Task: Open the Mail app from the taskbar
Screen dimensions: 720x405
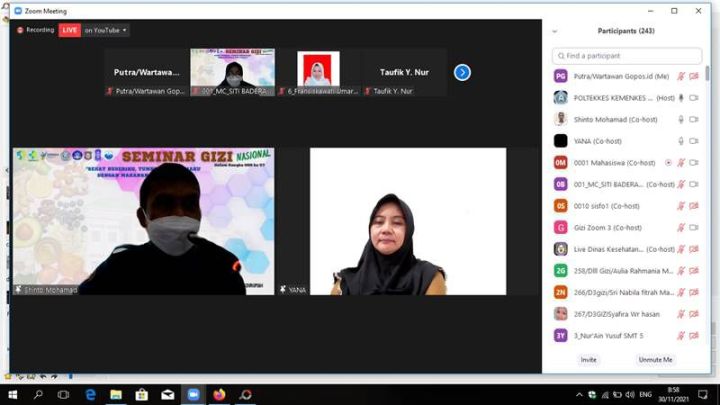Action: tap(168, 394)
